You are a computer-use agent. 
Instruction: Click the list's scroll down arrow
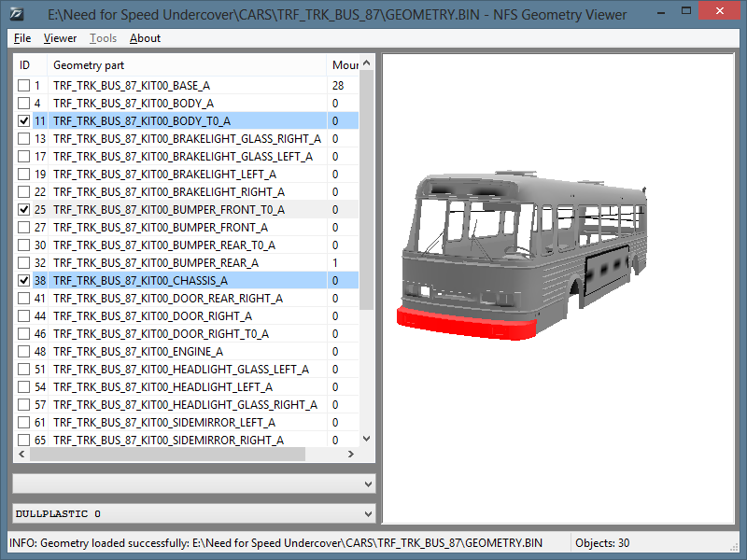pos(366,439)
